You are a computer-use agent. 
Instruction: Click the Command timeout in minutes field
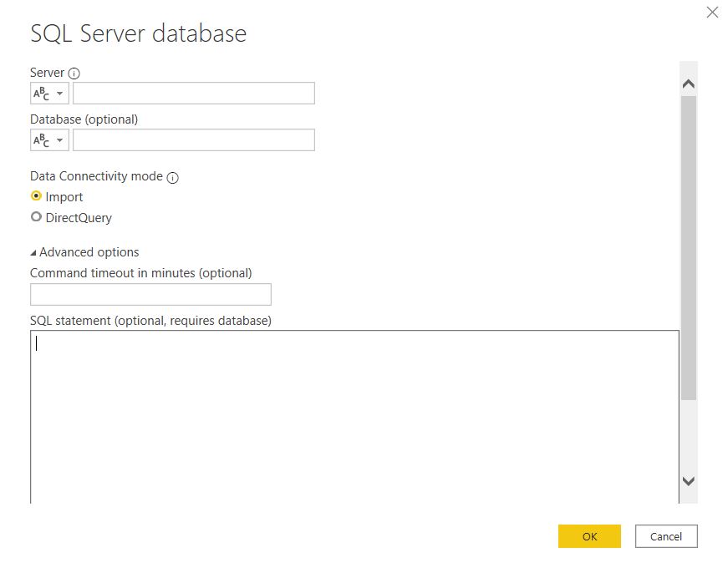[x=151, y=295]
